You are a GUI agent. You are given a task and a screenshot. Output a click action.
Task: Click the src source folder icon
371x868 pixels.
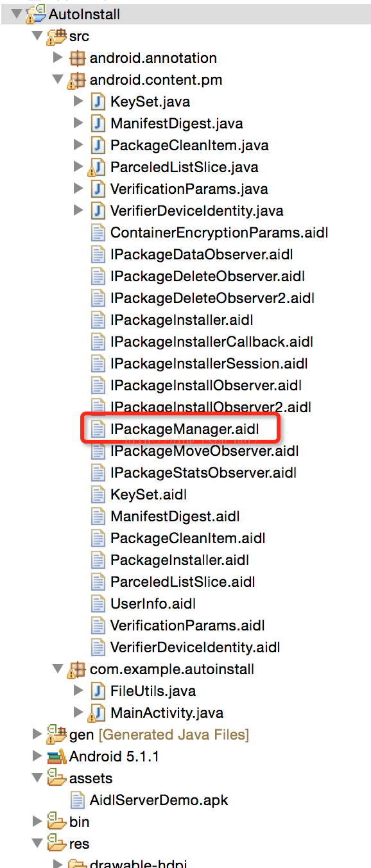click(x=55, y=36)
